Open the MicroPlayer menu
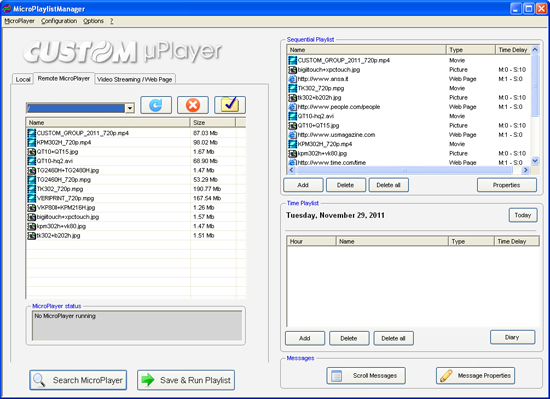This screenshot has width=550, height=399. coord(19,21)
